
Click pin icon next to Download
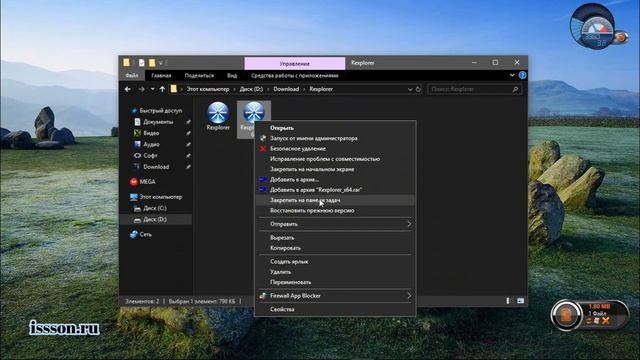click(x=188, y=167)
